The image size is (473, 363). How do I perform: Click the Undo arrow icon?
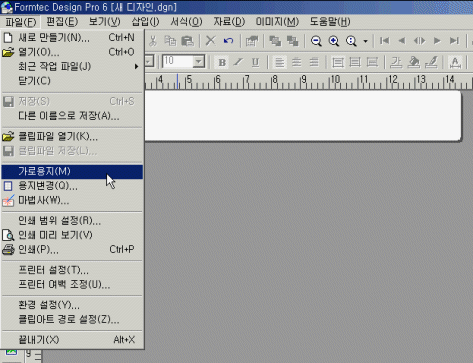pyautogui.click(x=228, y=41)
